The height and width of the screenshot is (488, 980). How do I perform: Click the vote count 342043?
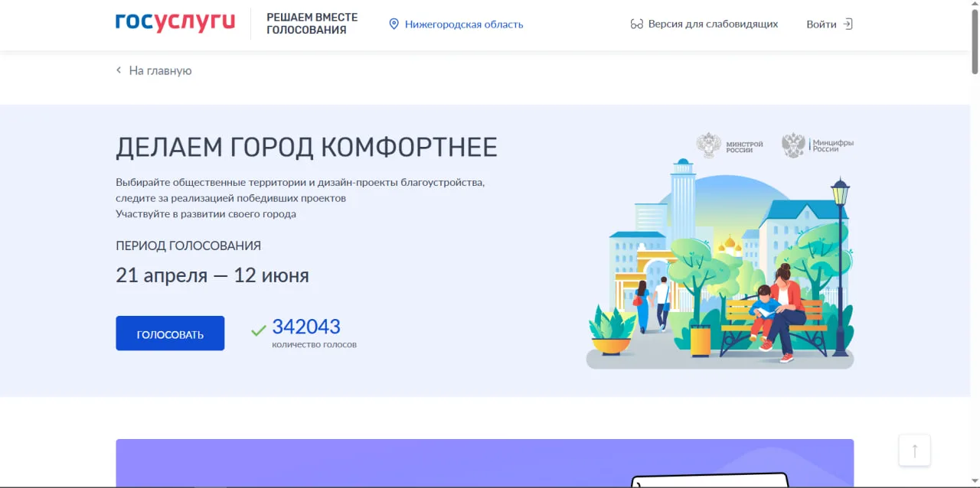click(x=306, y=327)
